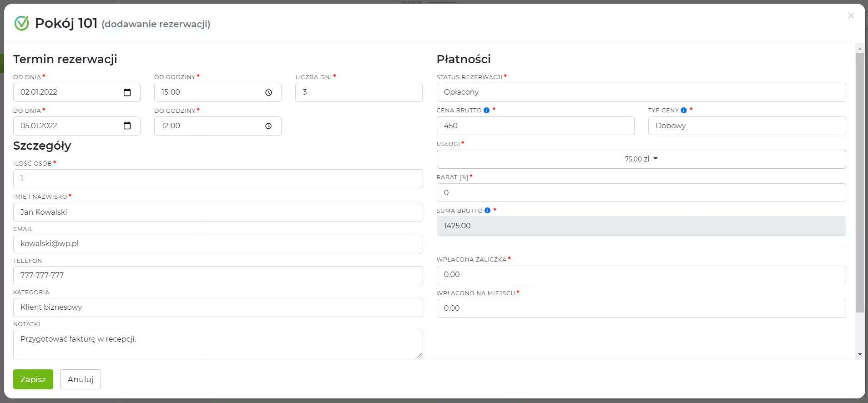This screenshot has height=403, width=868.
Task: Click clock icon in Do godziny field
Action: [x=268, y=126]
